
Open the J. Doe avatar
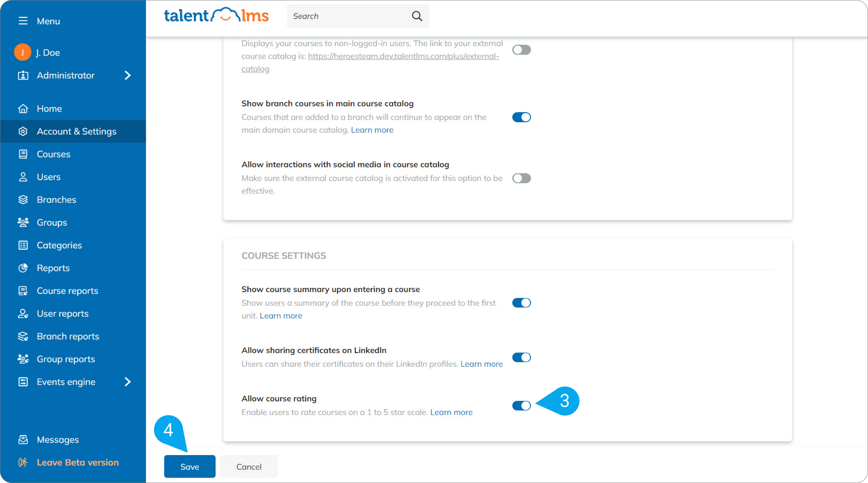(x=23, y=52)
